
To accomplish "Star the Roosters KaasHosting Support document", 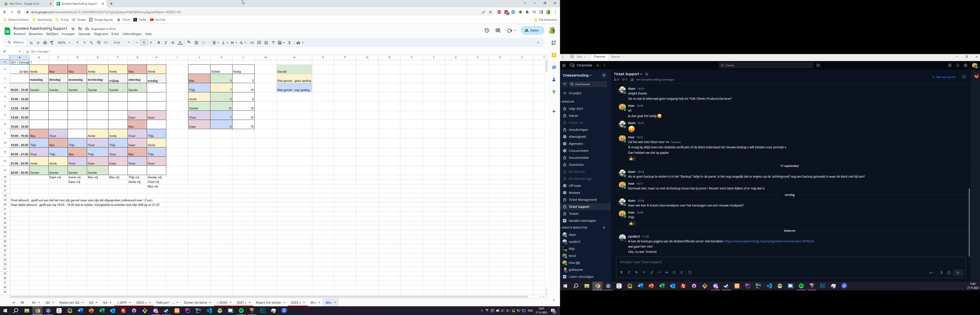I will [73, 29].
